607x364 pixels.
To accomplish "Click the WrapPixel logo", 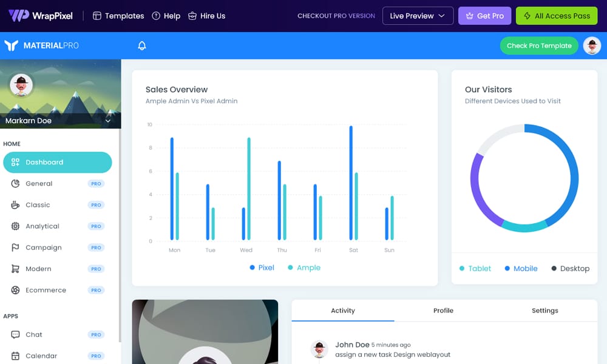I will click(x=40, y=16).
